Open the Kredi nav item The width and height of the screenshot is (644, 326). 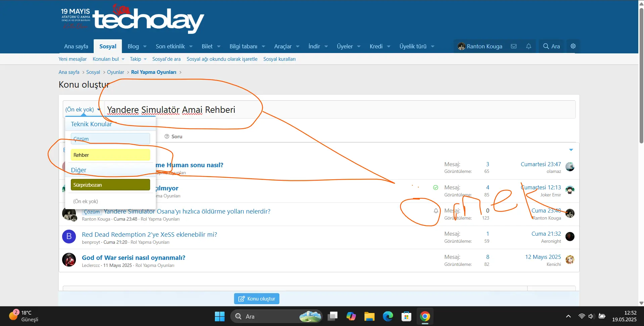(376, 46)
